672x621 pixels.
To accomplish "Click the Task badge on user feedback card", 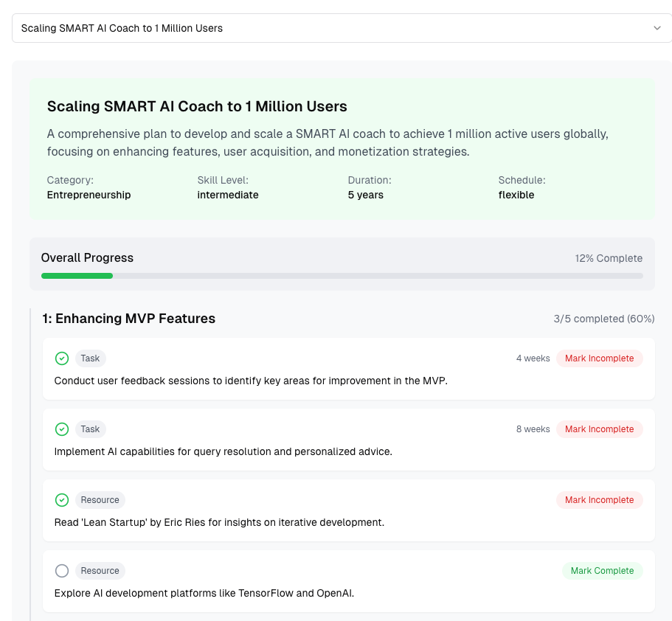I will (x=91, y=358).
